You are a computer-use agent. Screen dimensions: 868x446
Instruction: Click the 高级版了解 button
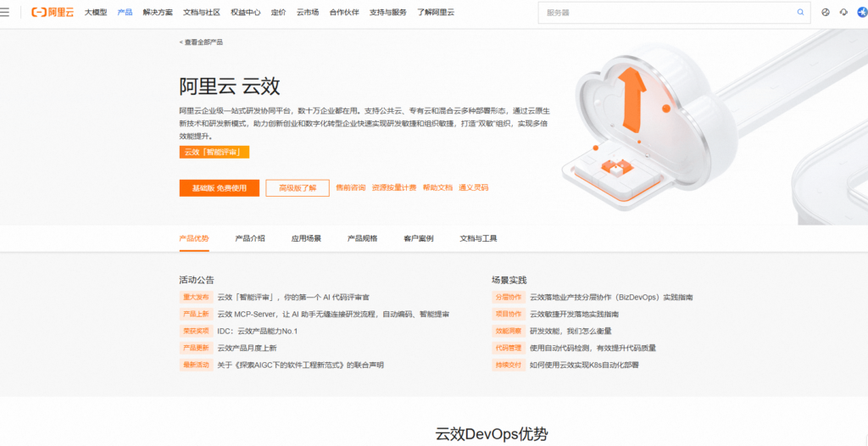pos(297,187)
